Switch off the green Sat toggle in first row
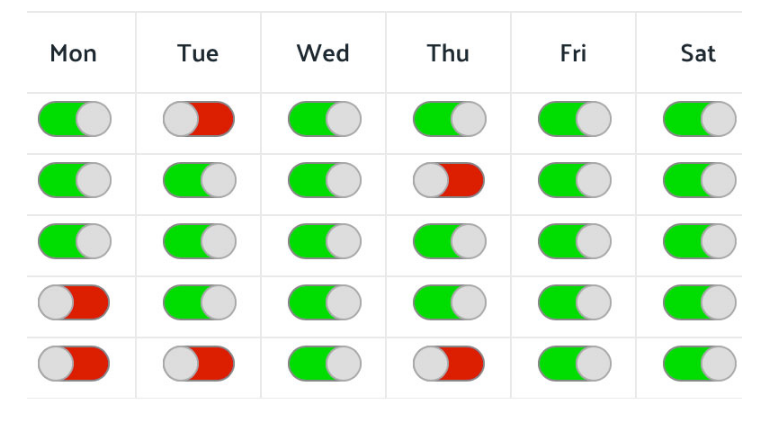This screenshot has width=766, height=422. [700, 119]
